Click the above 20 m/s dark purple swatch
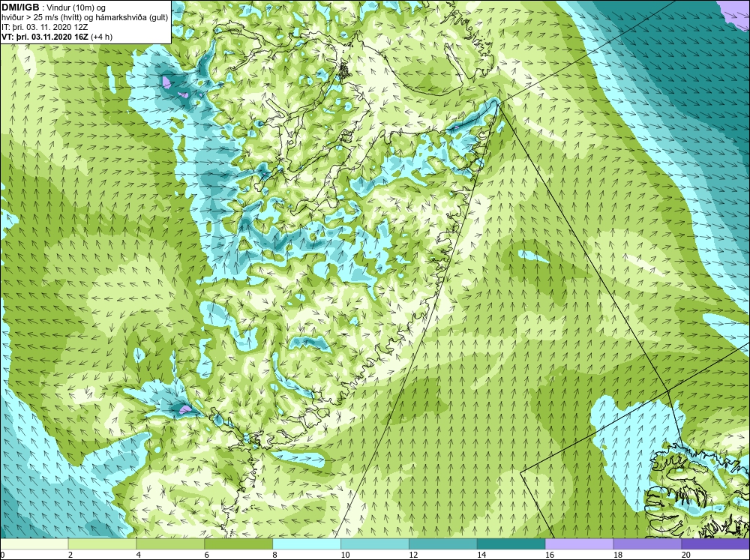This screenshot has height=560, width=750. [715, 544]
